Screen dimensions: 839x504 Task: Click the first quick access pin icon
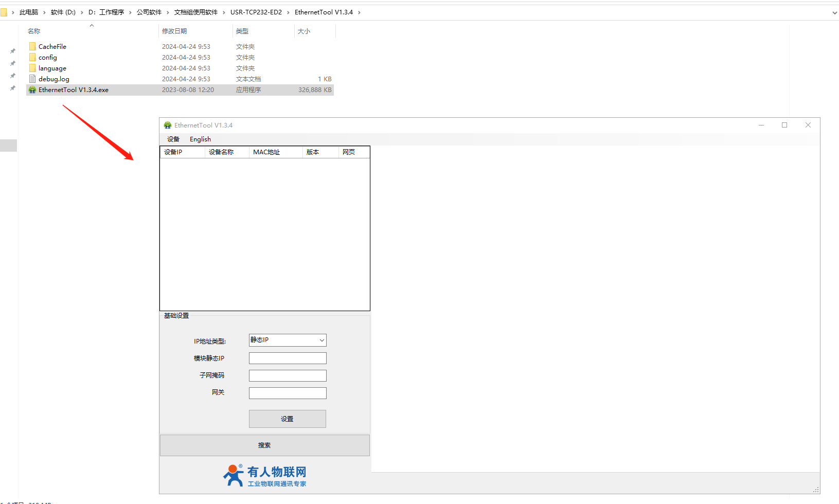click(13, 51)
